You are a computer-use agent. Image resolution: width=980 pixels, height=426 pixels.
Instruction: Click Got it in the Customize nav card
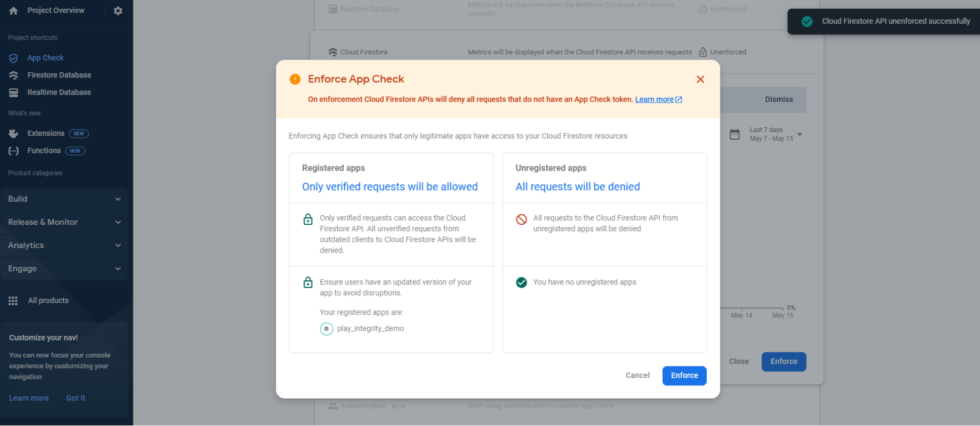[75, 398]
